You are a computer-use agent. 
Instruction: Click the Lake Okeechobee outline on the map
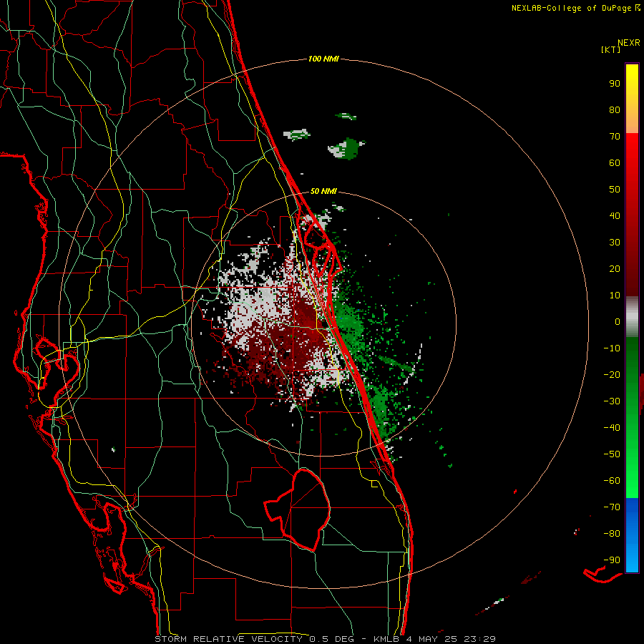click(298, 509)
